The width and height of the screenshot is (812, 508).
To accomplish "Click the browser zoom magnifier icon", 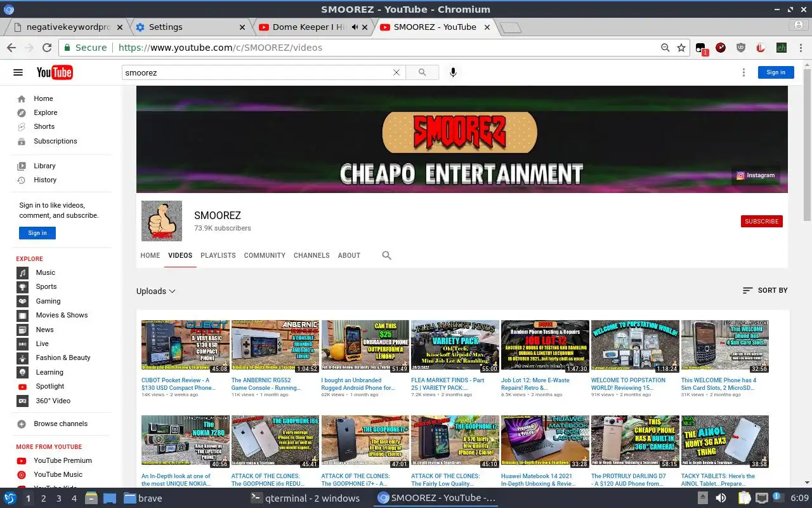I will [x=665, y=48].
